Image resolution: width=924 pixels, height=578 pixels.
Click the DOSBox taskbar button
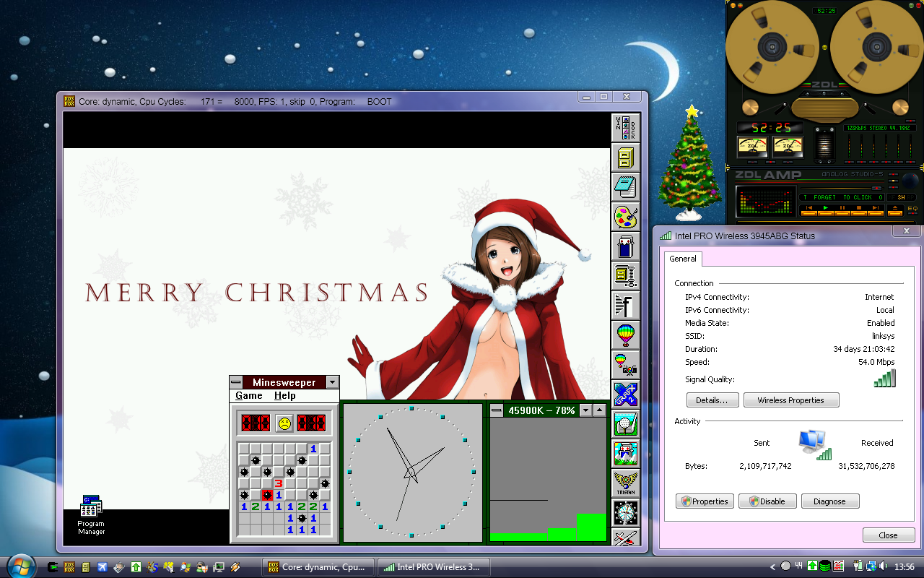tap(318, 567)
